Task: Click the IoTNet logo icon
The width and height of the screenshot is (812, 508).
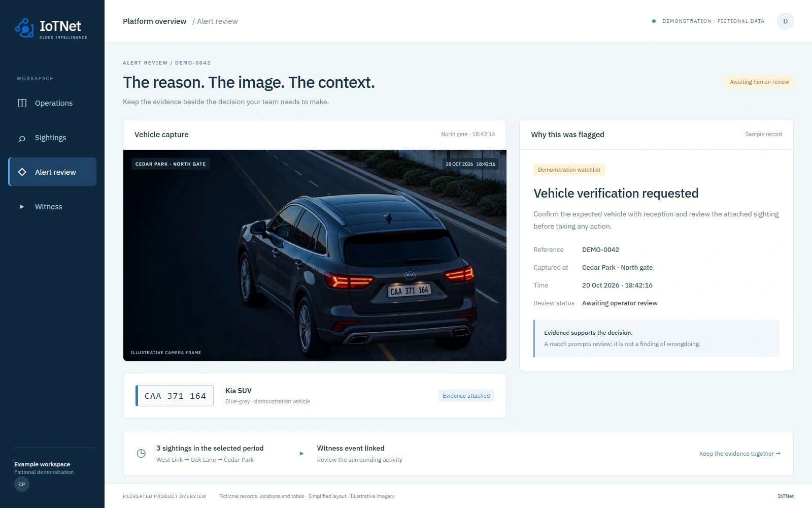Action: pos(24,28)
